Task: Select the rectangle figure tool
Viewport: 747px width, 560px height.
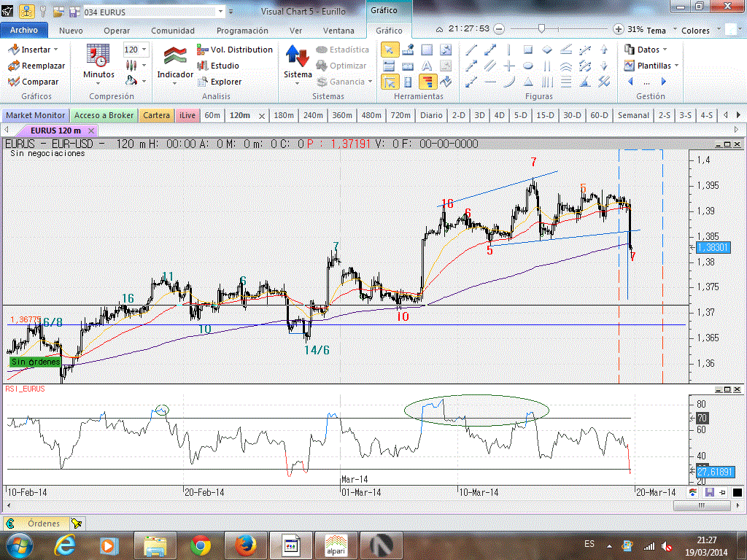Action: pyautogui.click(x=528, y=50)
